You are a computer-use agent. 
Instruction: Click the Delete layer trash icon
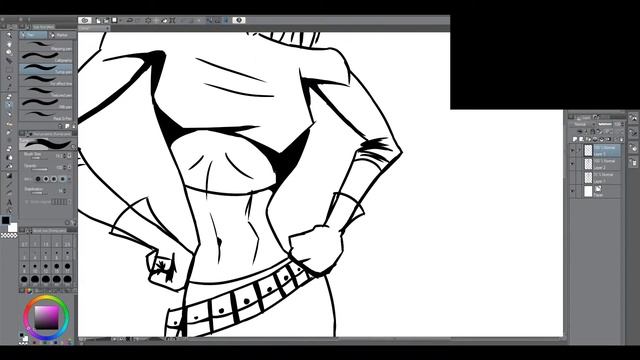point(622,139)
